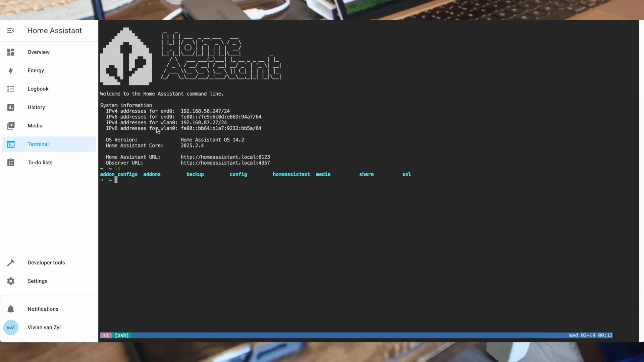Viewport: 644px width, 362px height.
Task: Click the fe80::bb64:b1a7:9232:bb5a/64 address
Action: (221, 128)
